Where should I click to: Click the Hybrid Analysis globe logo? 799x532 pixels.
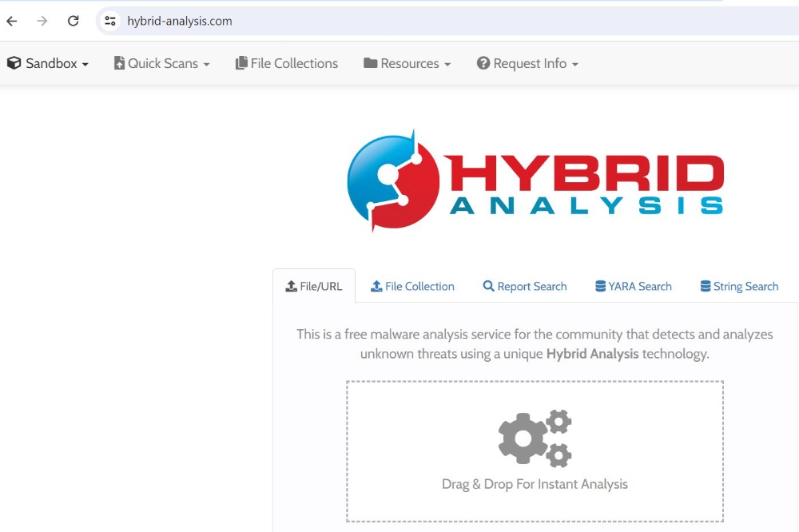point(393,181)
